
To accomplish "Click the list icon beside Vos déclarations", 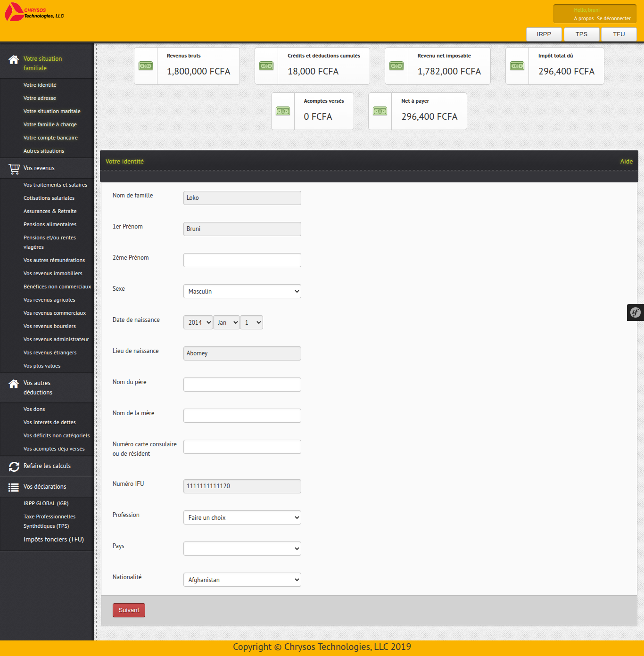I will click(x=14, y=487).
